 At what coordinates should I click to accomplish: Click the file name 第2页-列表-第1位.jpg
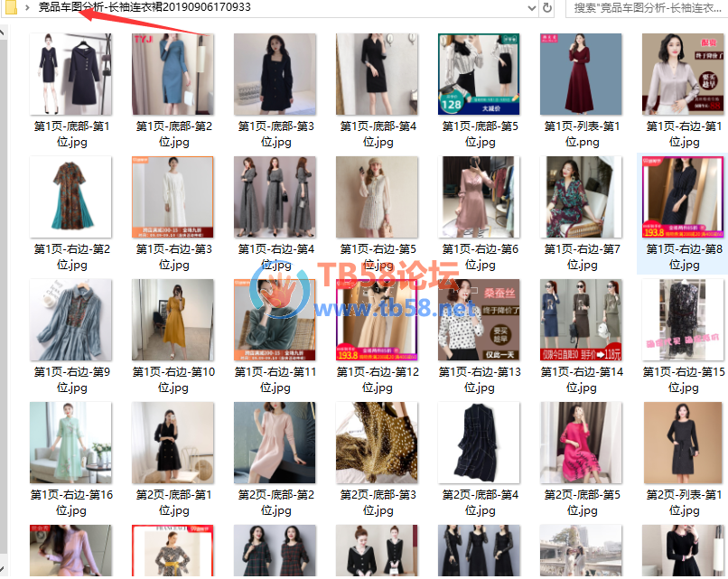(684, 502)
